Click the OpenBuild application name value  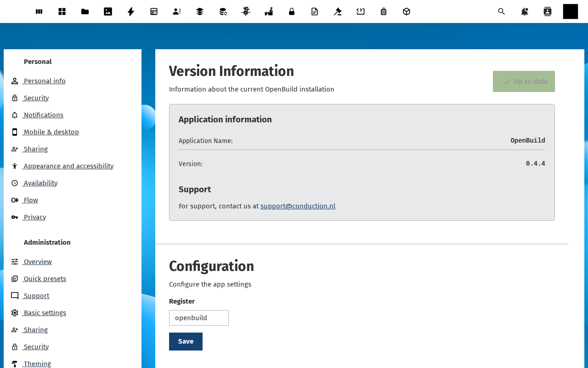pyautogui.click(x=528, y=140)
